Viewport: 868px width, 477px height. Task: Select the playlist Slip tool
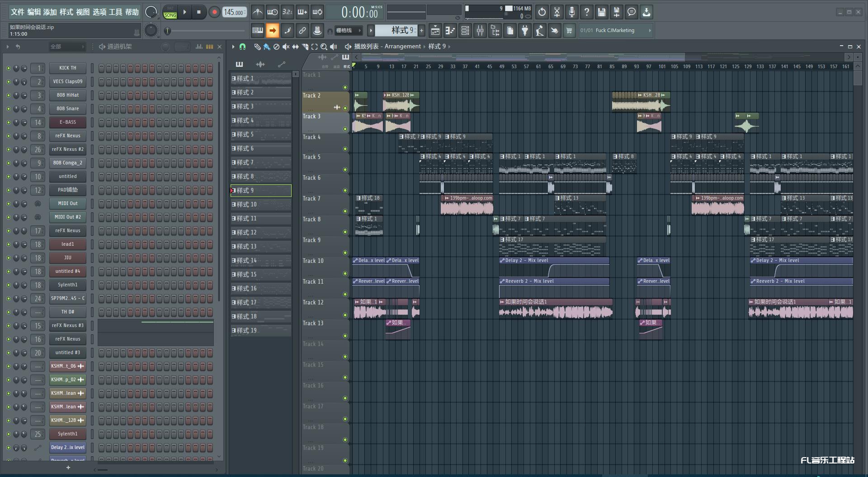pos(295,47)
